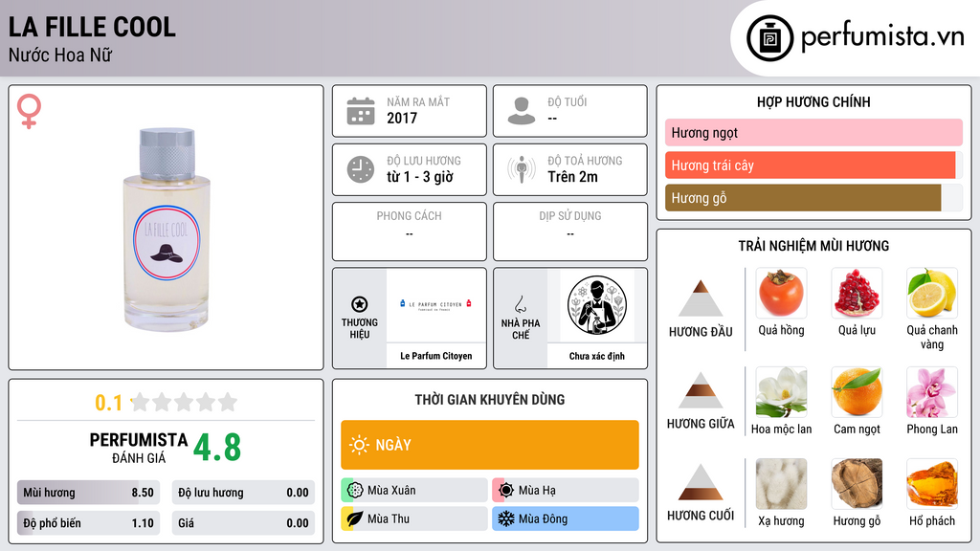Click the green 4.8 Perfumista score
Viewport: 980px width, 551px height.
pos(217,448)
